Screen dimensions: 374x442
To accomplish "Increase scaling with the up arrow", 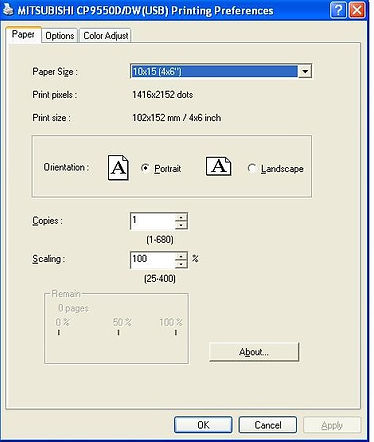I will (181, 256).
